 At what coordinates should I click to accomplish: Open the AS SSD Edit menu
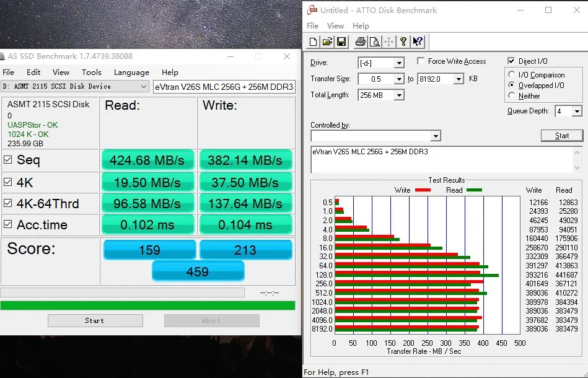coord(33,72)
